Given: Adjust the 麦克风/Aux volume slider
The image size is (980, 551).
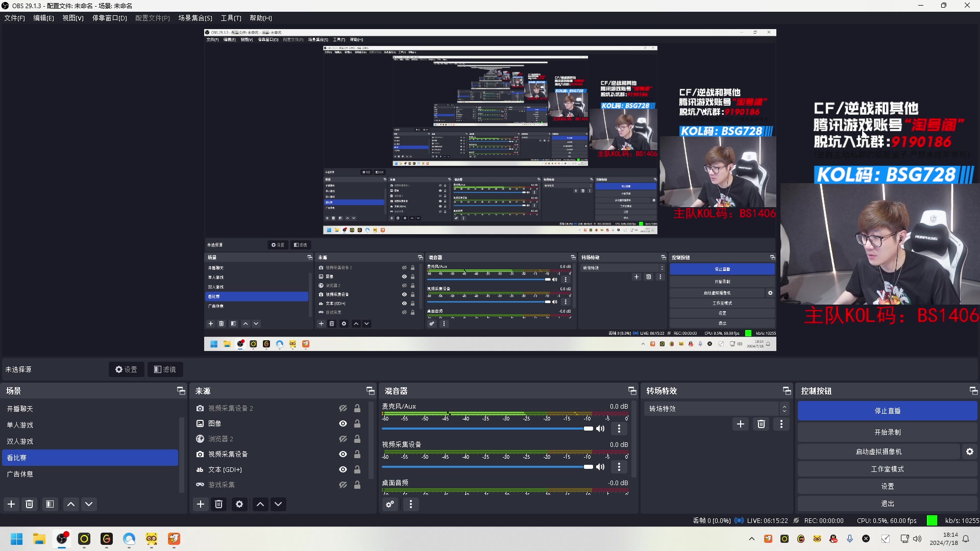Looking at the screenshot, I should tap(487, 429).
